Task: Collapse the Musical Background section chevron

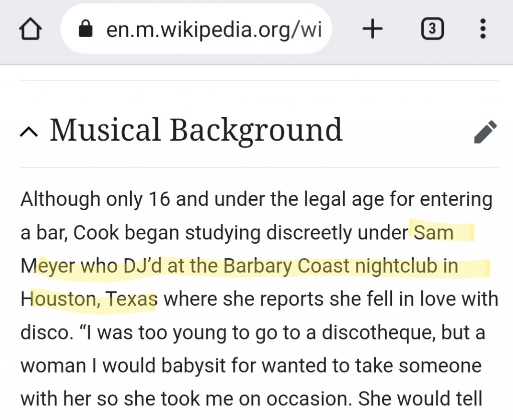Action: tap(29, 132)
